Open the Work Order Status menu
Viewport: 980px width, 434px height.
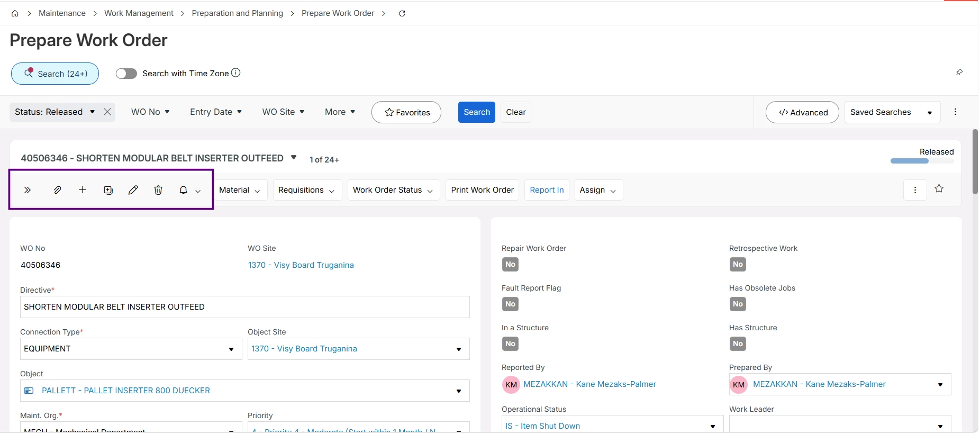(x=394, y=190)
